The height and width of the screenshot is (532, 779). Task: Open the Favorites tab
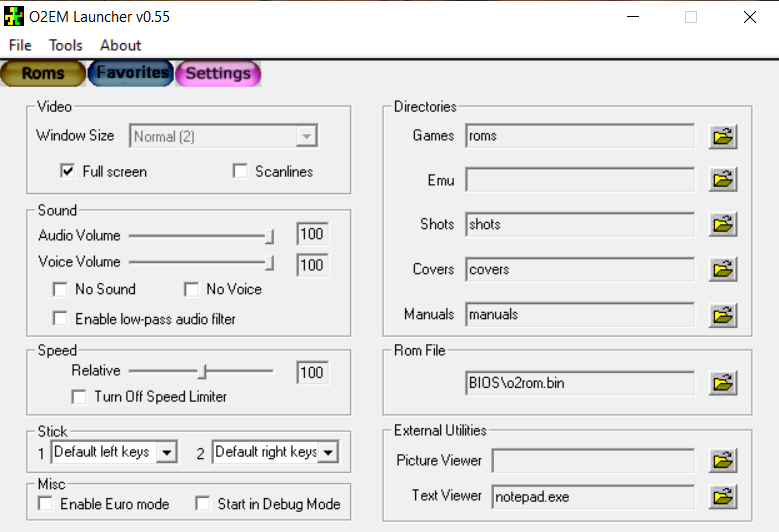click(x=132, y=73)
